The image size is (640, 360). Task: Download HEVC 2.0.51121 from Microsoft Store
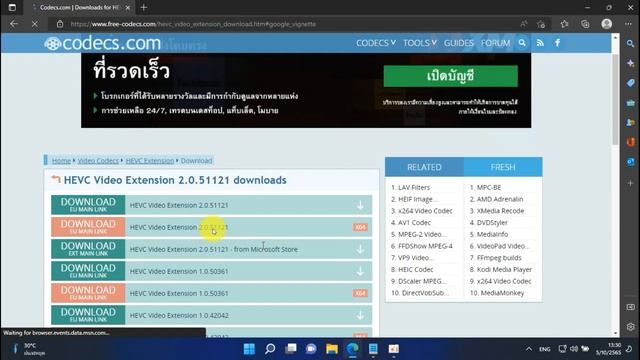(x=88, y=249)
